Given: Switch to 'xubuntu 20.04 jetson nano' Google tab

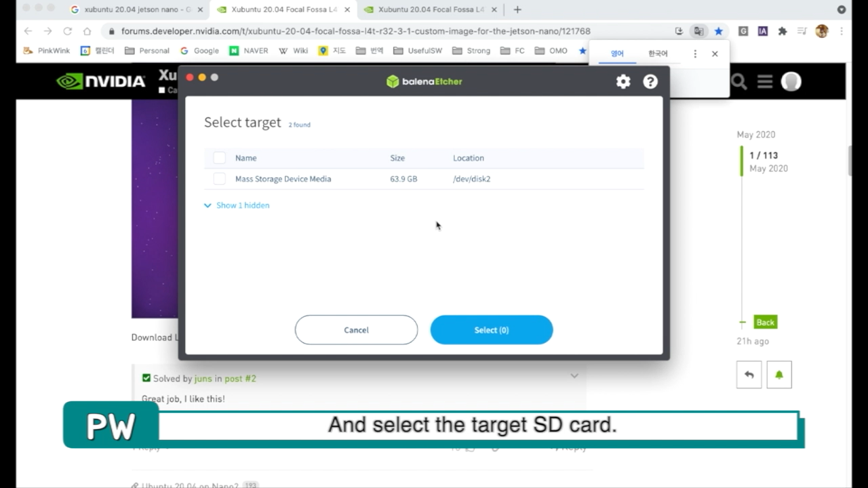Looking at the screenshot, I should 137,9.
